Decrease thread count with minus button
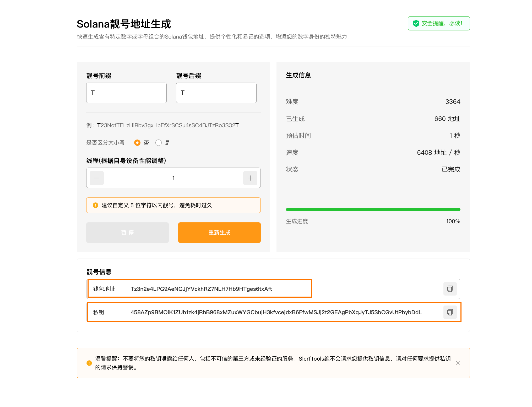The image size is (532, 407). (x=97, y=178)
